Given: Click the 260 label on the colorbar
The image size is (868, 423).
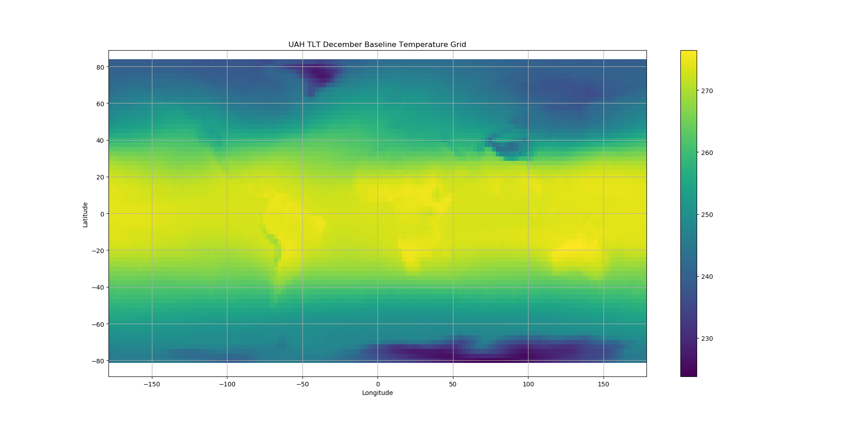Looking at the screenshot, I should (x=707, y=153).
